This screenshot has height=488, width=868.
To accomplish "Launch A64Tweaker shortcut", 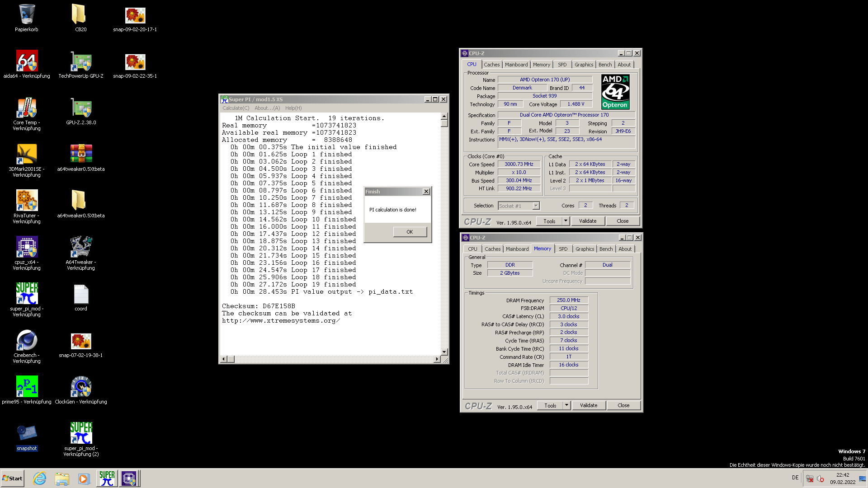I will 81,253.
